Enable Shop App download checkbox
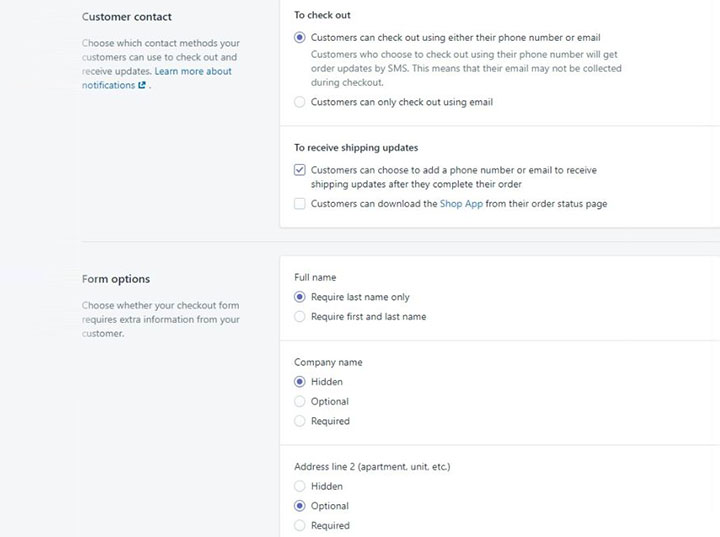 (299, 203)
